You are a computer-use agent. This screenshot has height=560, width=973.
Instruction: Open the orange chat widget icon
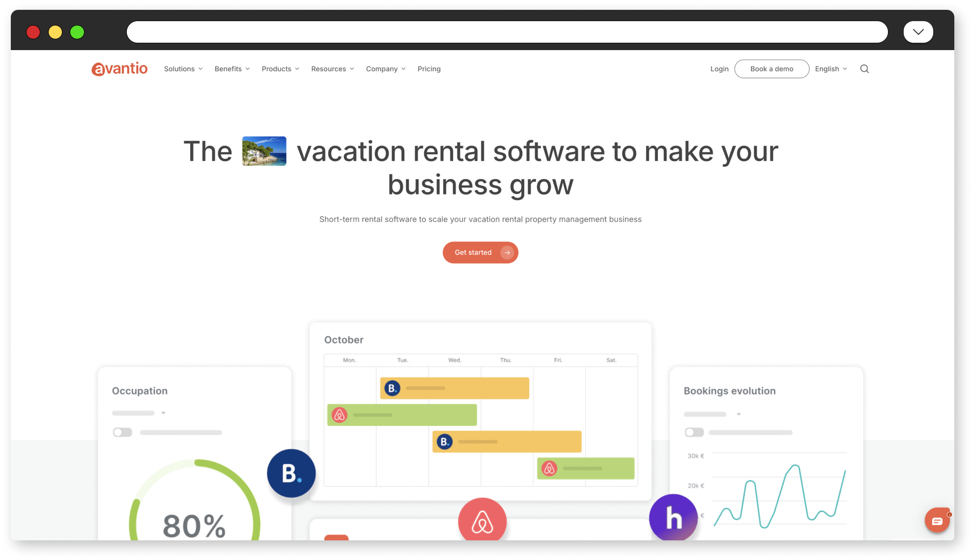pyautogui.click(x=937, y=521)
